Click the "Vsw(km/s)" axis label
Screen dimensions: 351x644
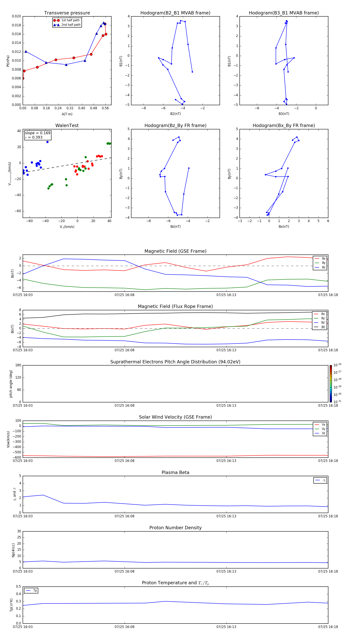tap(8, 439)
